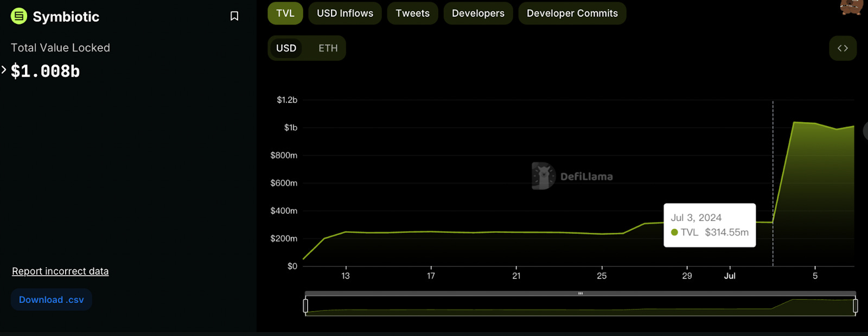Click the Symbiotic green logo icon

pos(19,16)
